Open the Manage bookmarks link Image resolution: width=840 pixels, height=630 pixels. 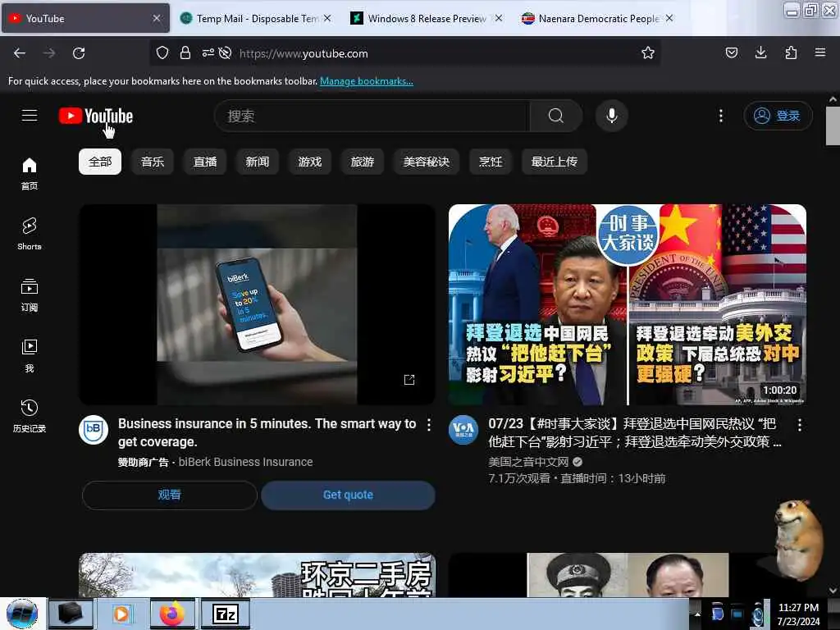click(367, 81)
